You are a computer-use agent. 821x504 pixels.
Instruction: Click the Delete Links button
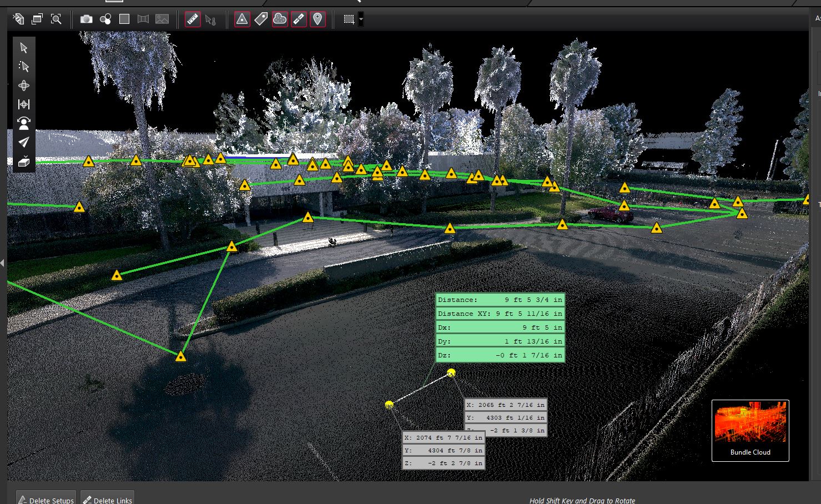108,500
